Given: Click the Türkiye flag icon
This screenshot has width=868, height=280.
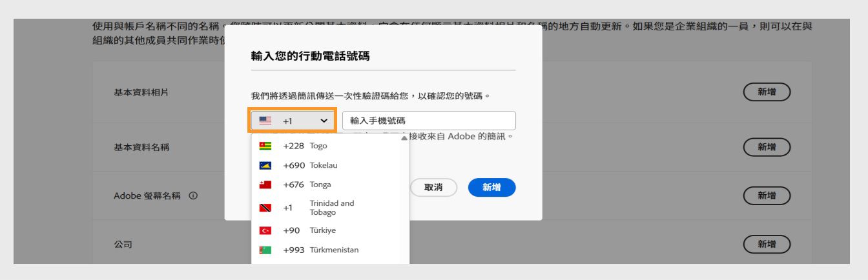Looking at the screenshot, I should (x=265, y=230).
